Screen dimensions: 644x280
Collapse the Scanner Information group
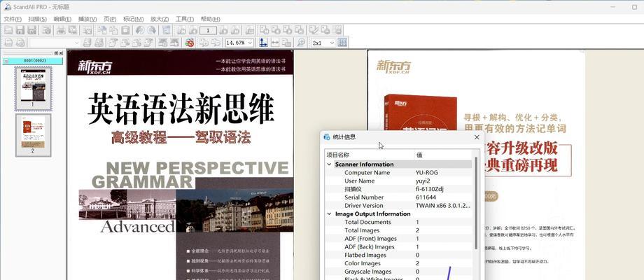[330, 164]
